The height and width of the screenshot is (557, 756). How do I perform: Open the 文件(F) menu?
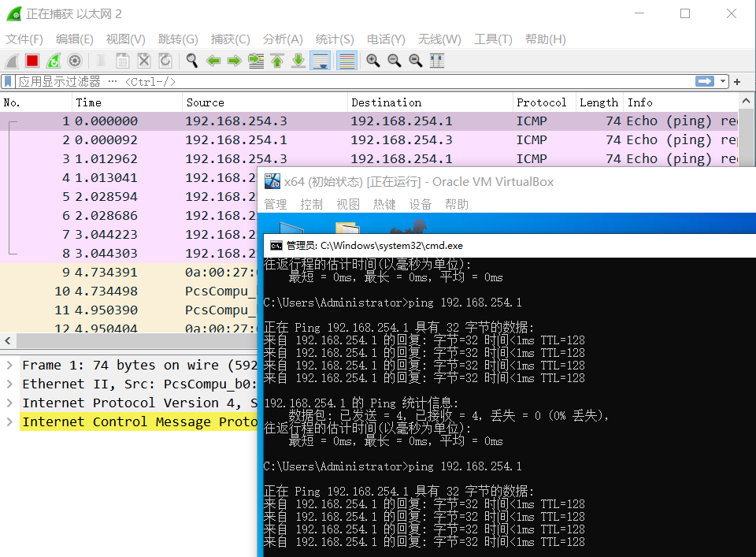(24, 39)
